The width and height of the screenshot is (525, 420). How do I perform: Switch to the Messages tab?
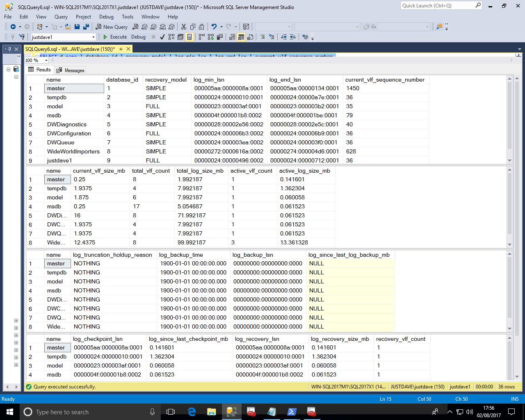[x=71, y=70]
